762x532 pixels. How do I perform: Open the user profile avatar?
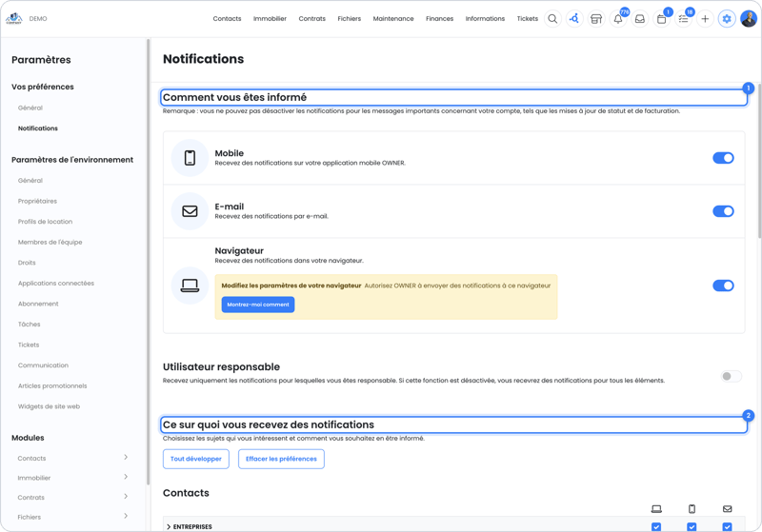(749, 19)
